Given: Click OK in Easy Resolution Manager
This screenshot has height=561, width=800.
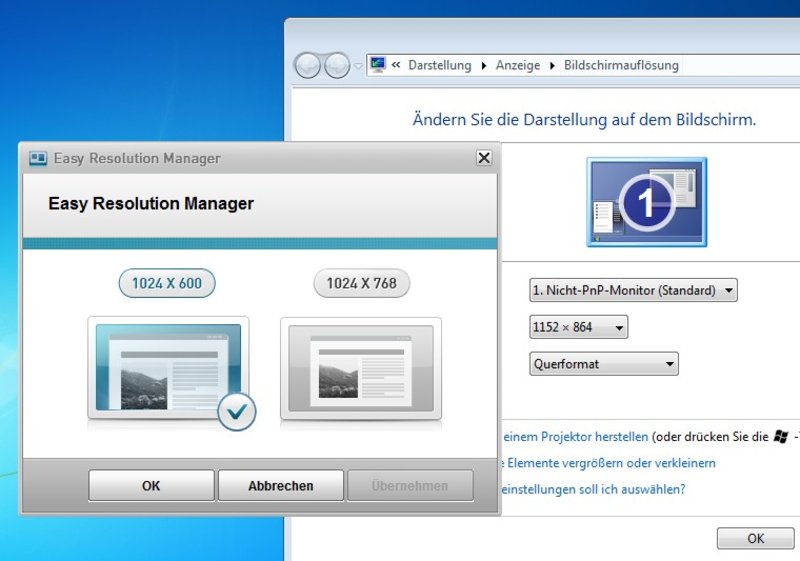Looking at the screenshot, I should coord(151,486).
